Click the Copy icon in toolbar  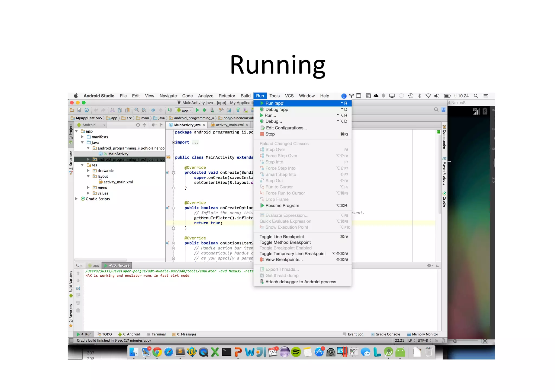(120, 110)
